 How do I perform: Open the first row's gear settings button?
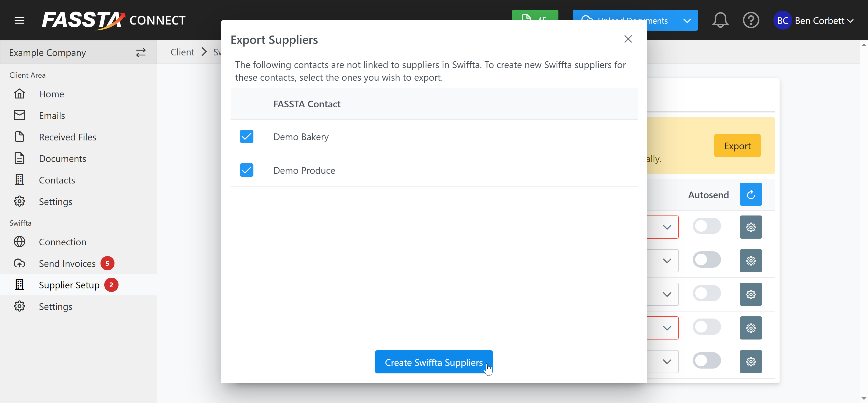pos(750,227)
